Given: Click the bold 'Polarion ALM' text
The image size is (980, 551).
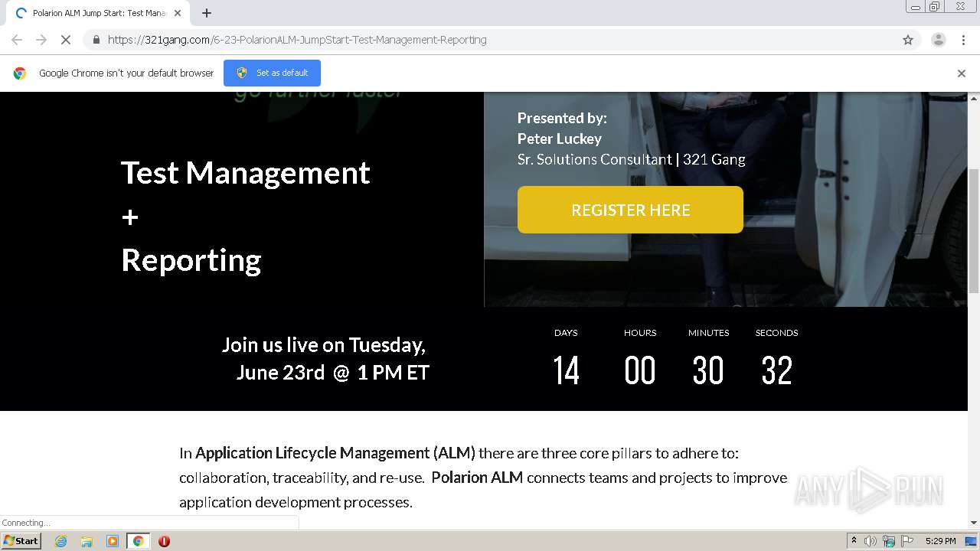Looking at the screenshot, I should (477, 478).
